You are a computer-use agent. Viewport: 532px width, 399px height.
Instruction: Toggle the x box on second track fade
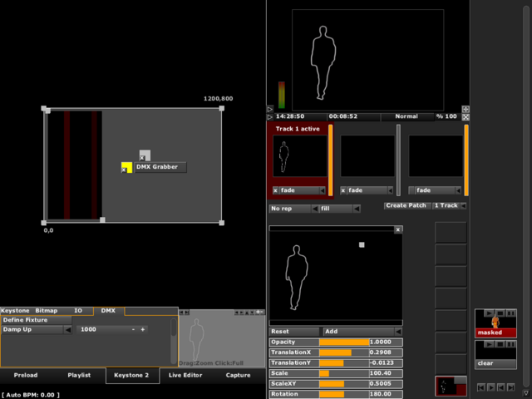click(344, 190)
